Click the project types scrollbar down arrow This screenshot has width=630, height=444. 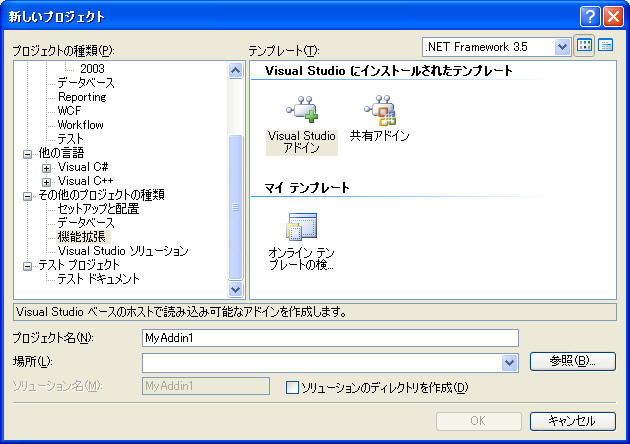(x=235, y=289)
